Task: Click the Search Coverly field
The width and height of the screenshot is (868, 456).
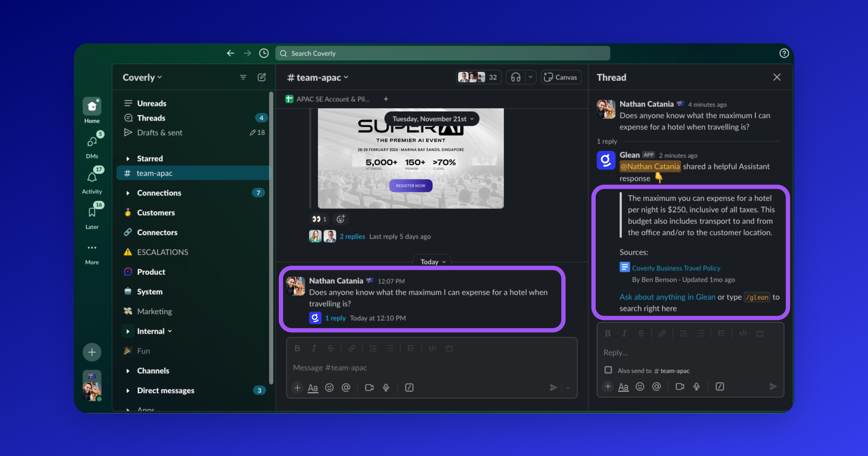Action: 442,53
